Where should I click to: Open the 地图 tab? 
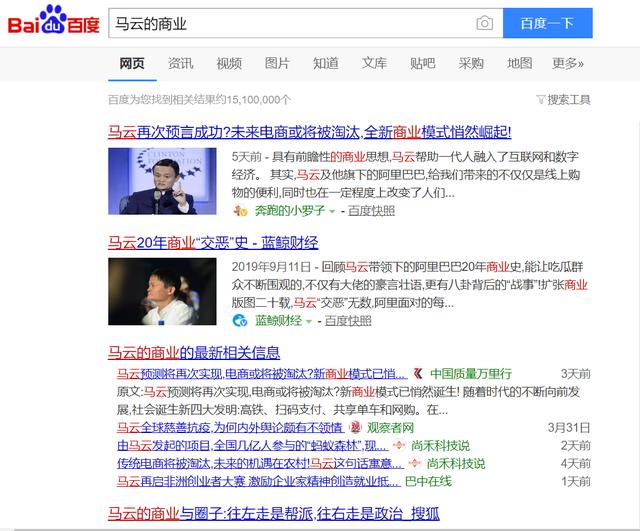pyautogui.click(x=520, y=64)
